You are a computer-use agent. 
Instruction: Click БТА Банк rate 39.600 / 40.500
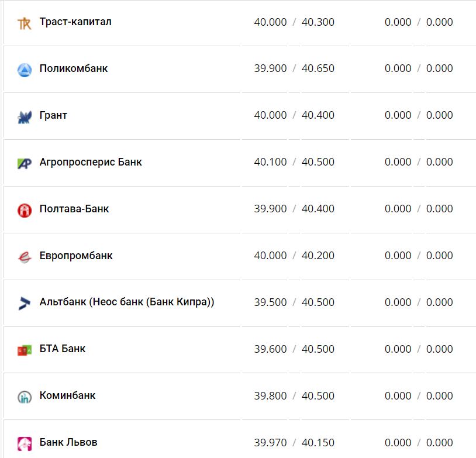pyautogui.click(x=294, y=349)
